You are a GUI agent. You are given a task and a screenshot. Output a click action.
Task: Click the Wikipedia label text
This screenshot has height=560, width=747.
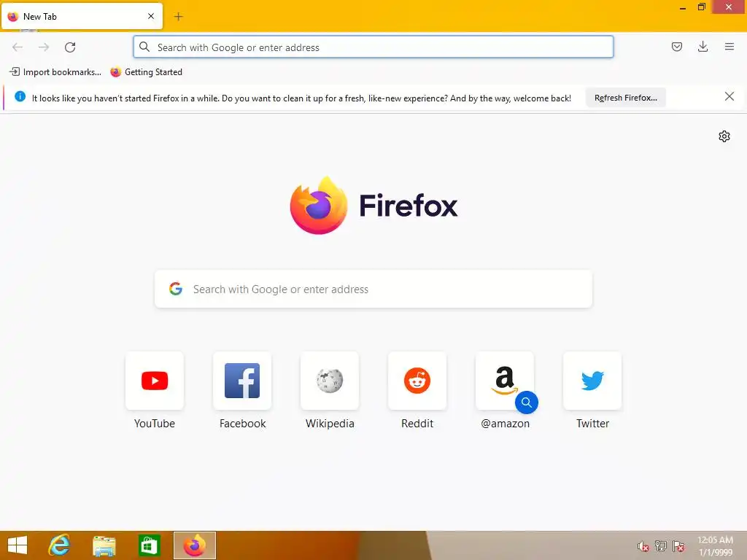coord(330,424)
